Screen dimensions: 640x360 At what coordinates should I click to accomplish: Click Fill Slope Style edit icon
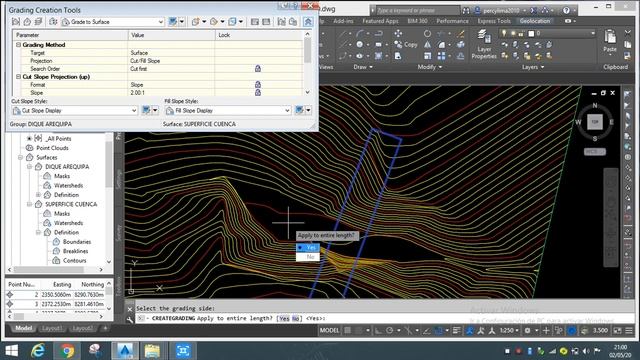[299, 110]
